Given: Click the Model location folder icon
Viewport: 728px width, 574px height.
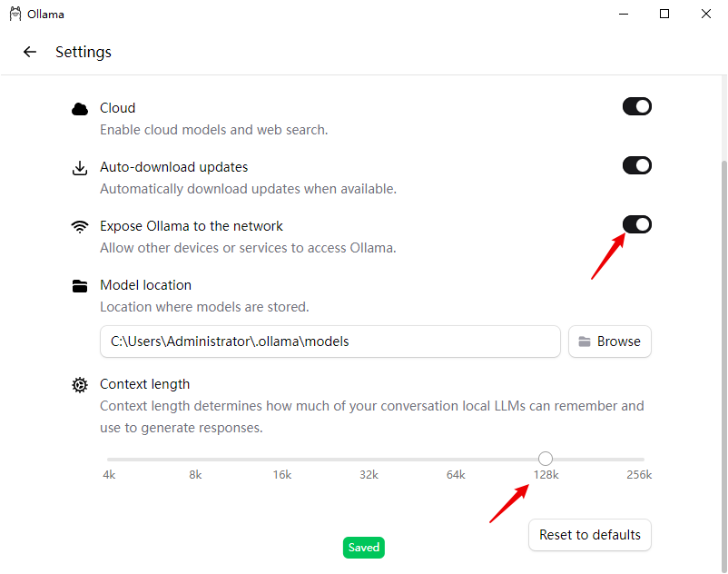Looking at the screenshot, I should (80, 286).
